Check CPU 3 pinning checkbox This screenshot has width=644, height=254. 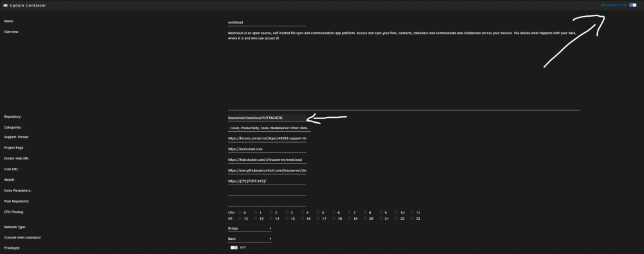[287, 213]
